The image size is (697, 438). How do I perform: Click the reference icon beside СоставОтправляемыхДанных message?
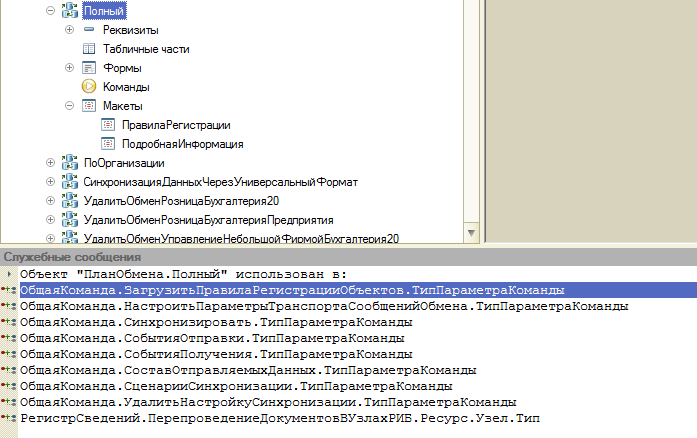pos(8,370)
